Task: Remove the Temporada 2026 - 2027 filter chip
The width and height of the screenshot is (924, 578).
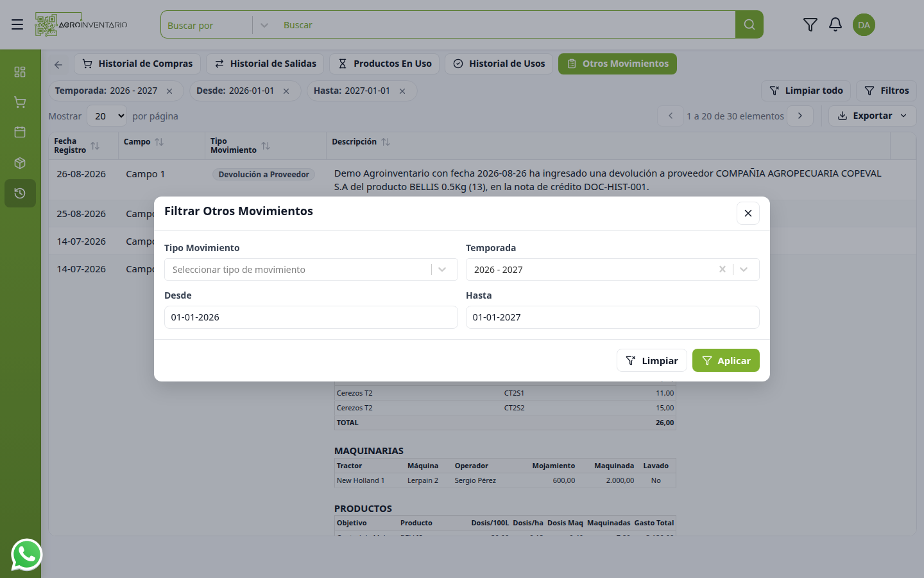Action: pyautogui.click(x=169, y=91)
